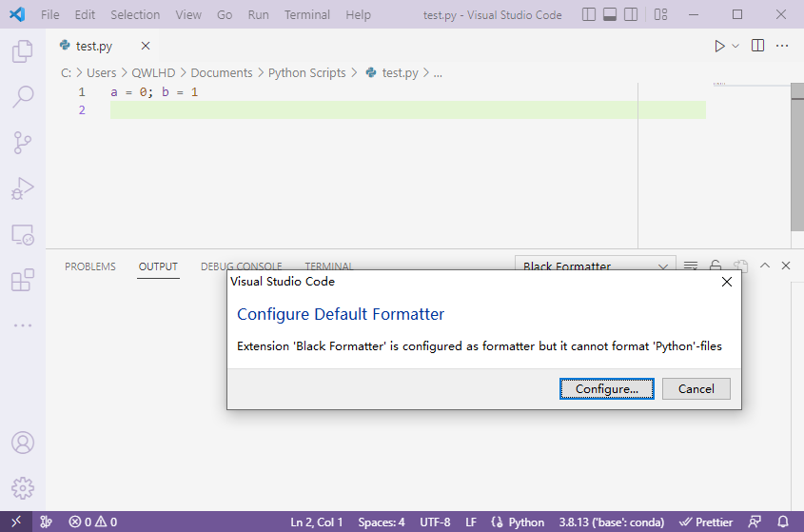Viewport: 804px width, 532px height.
Task: Open the Go menu
Action: (x=225, y=15)
